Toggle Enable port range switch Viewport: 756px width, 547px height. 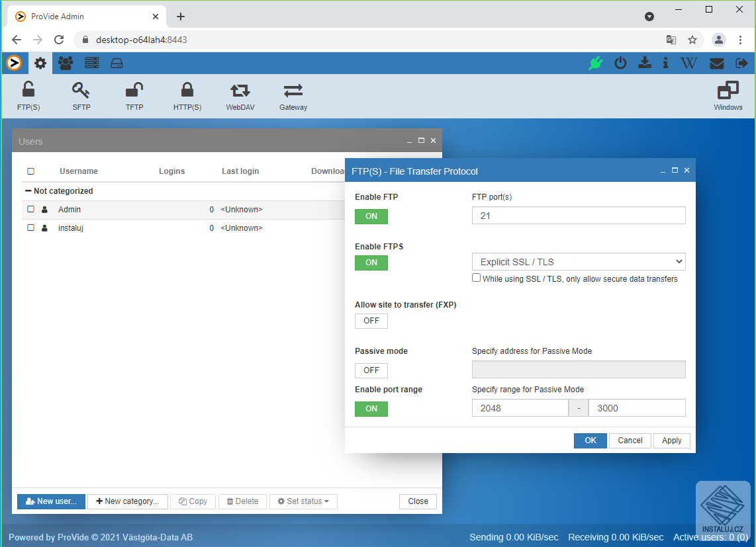pyautogui.click(x=371, y=409)
